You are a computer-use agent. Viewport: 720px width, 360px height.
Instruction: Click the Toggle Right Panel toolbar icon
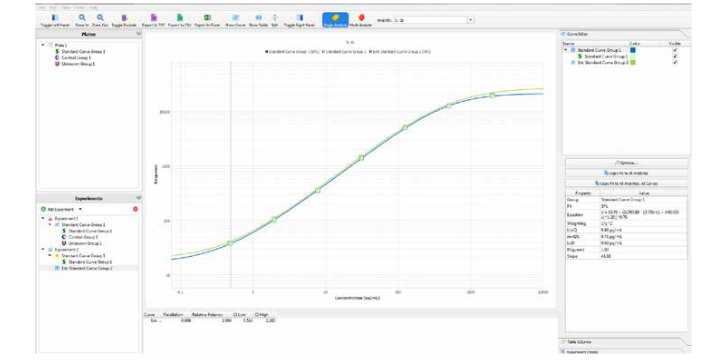point(299,17)
